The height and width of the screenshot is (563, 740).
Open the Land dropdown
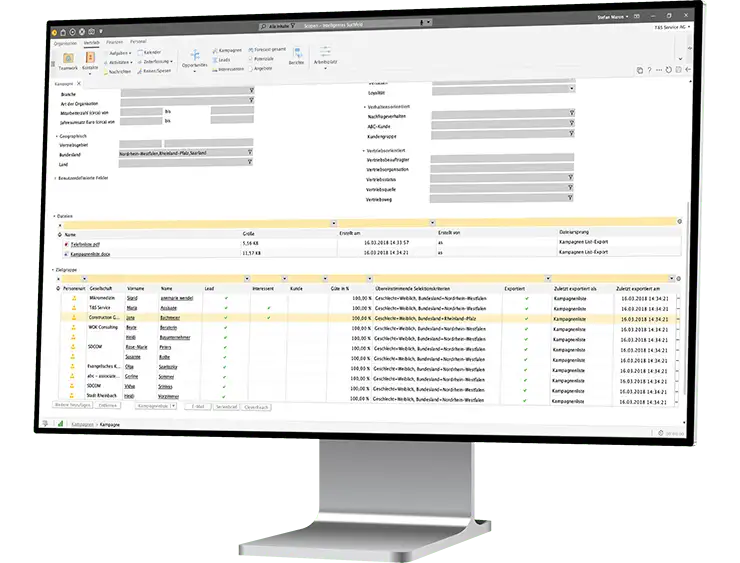coord(250,162)
